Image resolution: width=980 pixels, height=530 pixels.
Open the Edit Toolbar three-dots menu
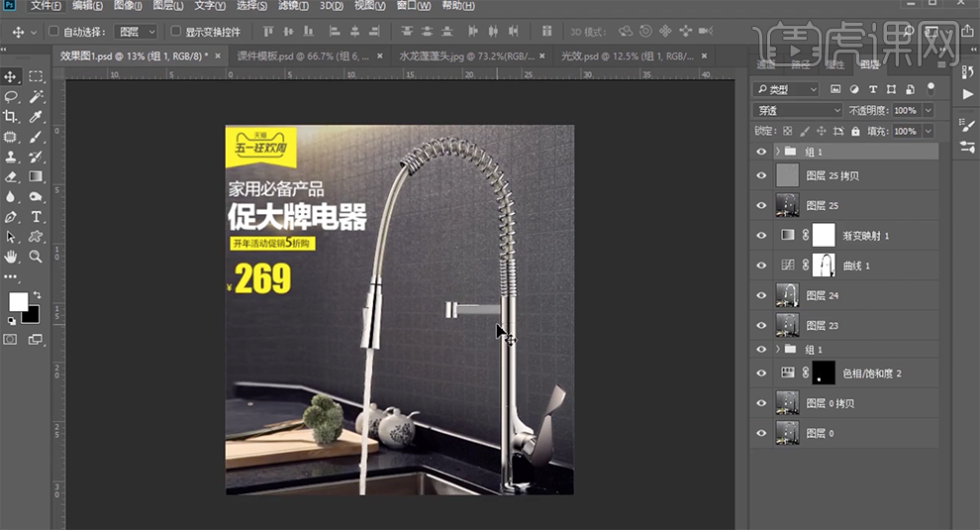[x=11, y=276]
